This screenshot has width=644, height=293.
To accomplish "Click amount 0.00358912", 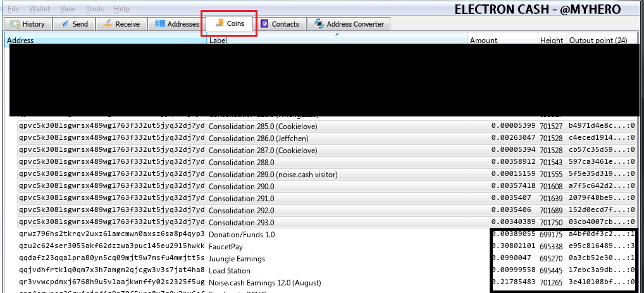I will point(514,162).
